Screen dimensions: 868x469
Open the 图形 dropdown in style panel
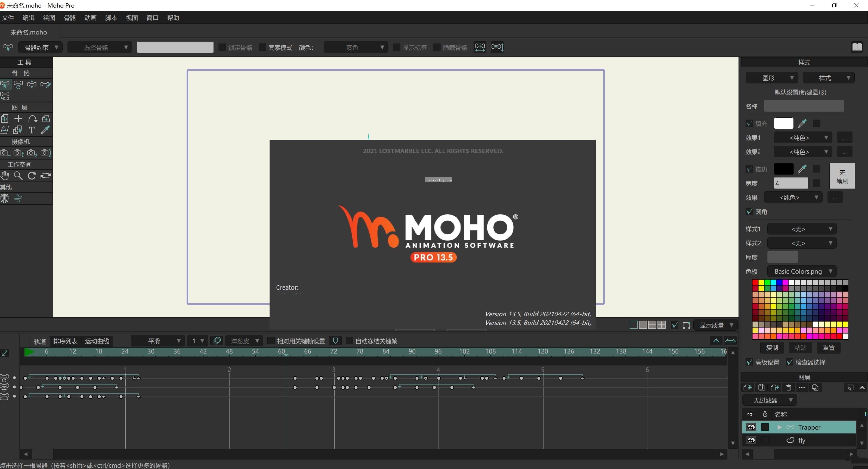(x=772, y=78)
